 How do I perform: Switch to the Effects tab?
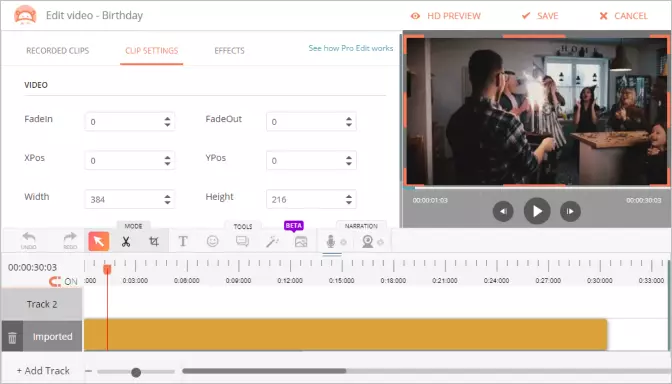[229, 51]
